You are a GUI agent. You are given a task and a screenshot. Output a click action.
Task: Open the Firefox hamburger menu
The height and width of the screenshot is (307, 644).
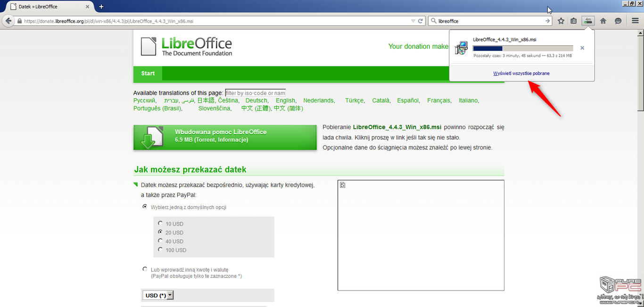(x=635, y=21)
